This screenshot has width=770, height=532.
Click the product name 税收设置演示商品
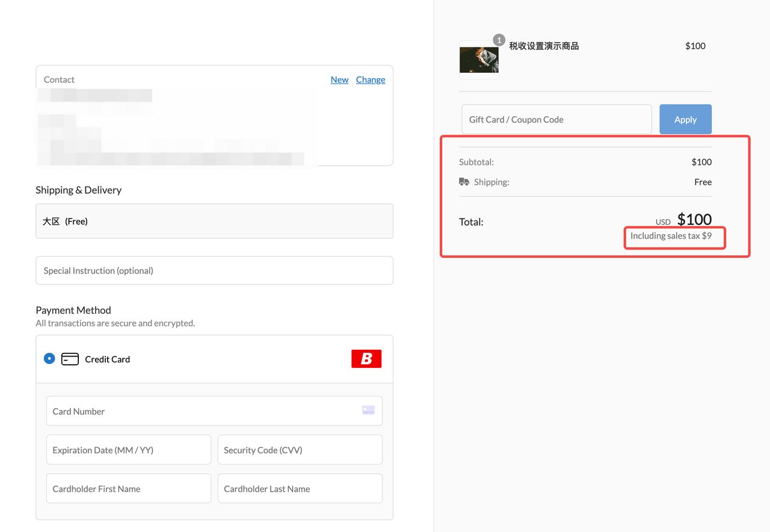544,46
